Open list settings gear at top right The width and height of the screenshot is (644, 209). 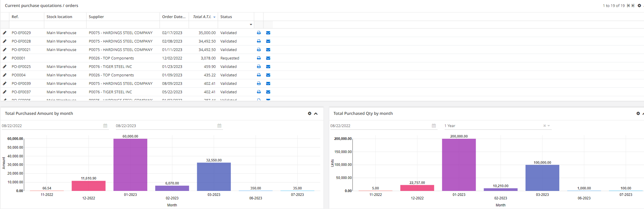(639, 6)
